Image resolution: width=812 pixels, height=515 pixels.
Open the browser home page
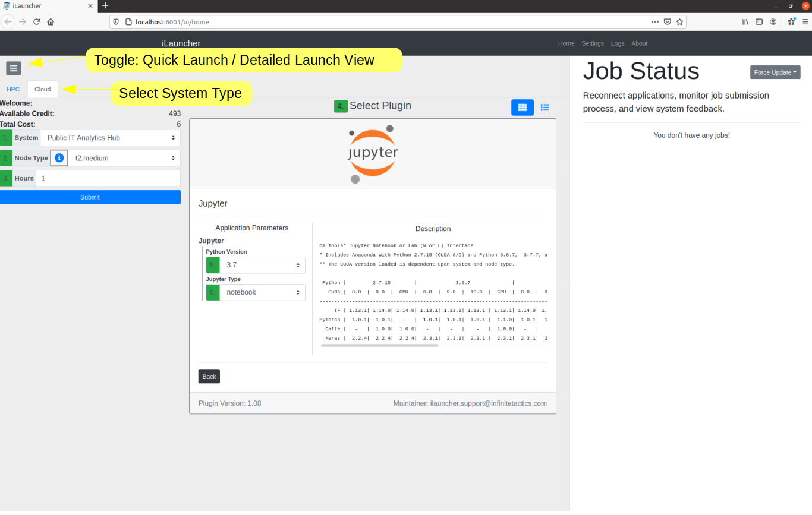click(51, 21)
